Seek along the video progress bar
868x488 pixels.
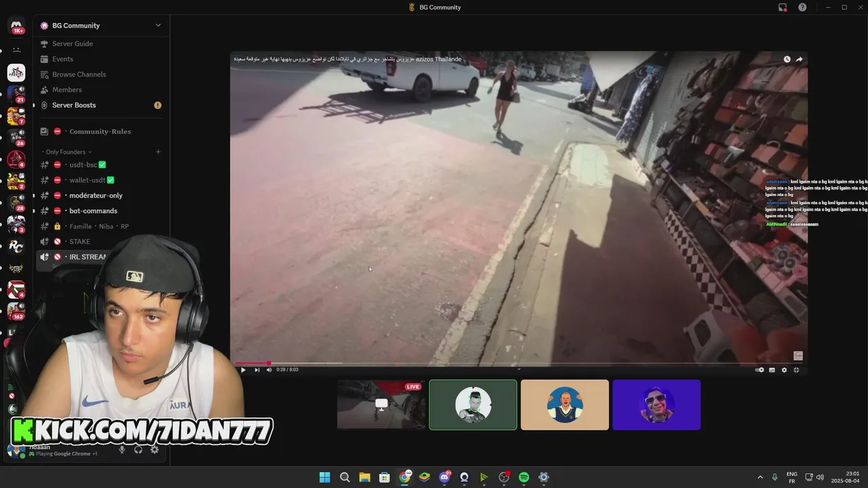(518, 363)
